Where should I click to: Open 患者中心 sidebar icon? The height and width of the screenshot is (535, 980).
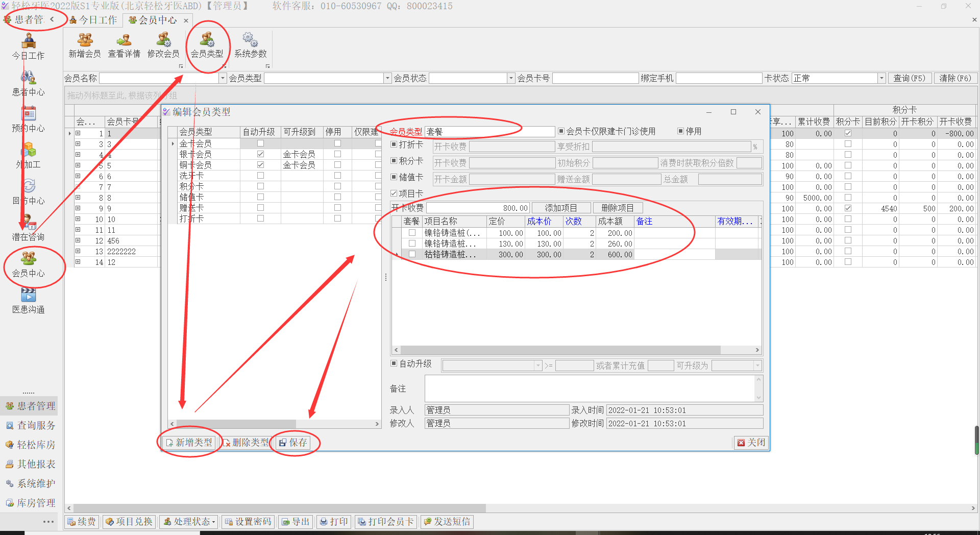click(29, 83)
